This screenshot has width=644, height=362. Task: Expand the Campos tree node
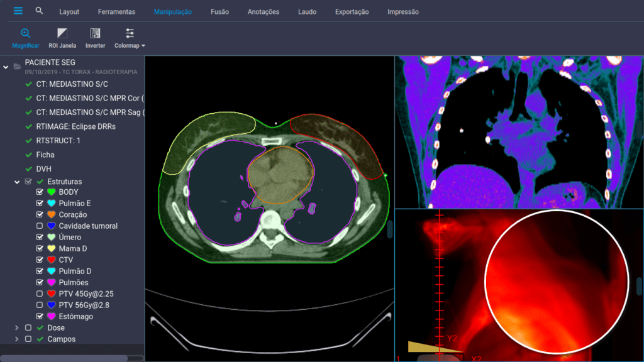(x=17, y=339)
